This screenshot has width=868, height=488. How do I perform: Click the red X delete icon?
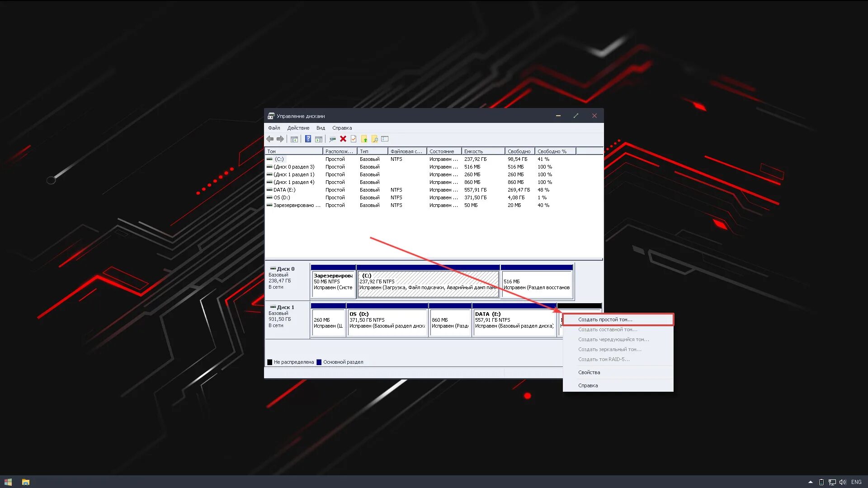(x=343, y=139)
